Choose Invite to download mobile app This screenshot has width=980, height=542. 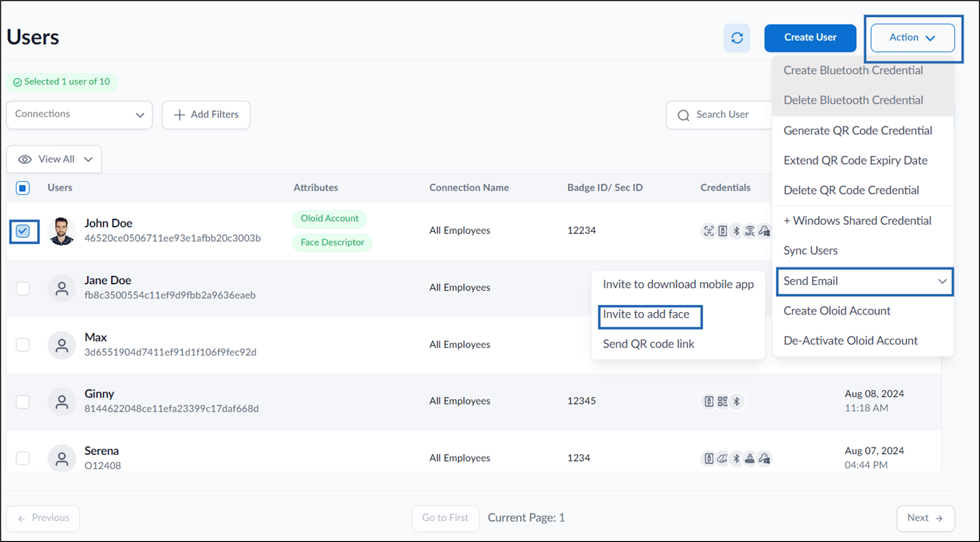tap(678, 284)
